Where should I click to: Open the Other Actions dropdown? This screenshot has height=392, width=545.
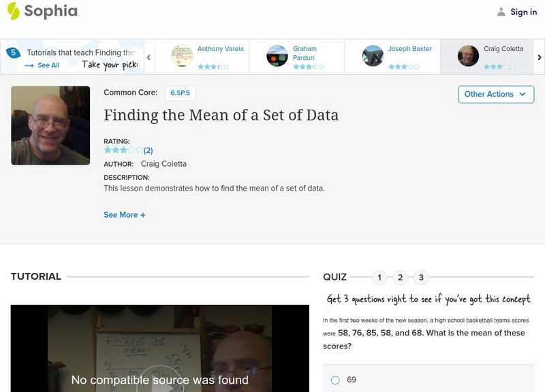(x=496, y=94)
